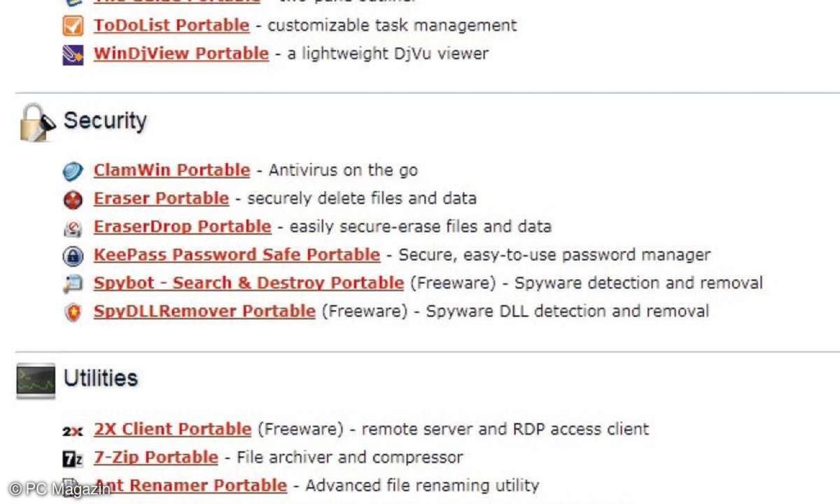Open the KeePass Password Safe Portable link
The image size is (840, 504).
pyautogui.click(x=237, y=255)
